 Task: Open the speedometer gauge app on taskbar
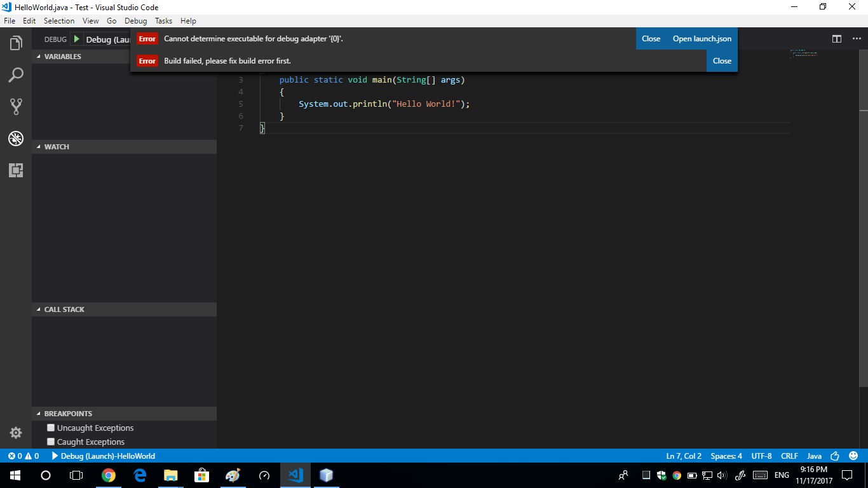[264, 475]
